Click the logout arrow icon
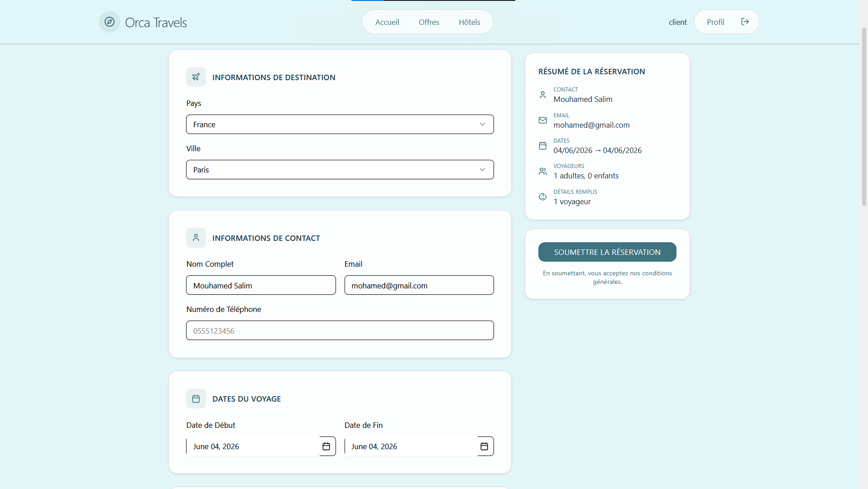The height and width of the screenshot is (489, 868). coord(745,22)
